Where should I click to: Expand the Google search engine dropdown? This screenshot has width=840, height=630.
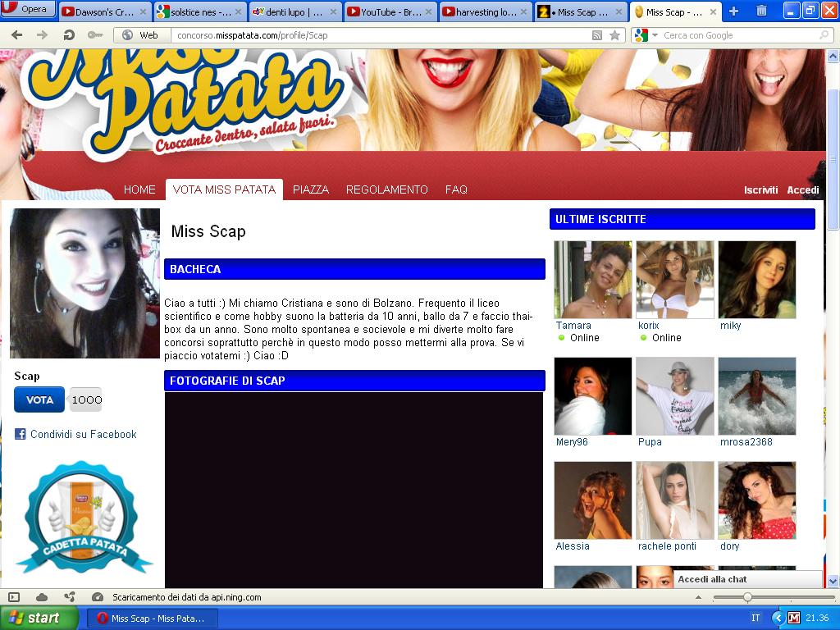655,35
